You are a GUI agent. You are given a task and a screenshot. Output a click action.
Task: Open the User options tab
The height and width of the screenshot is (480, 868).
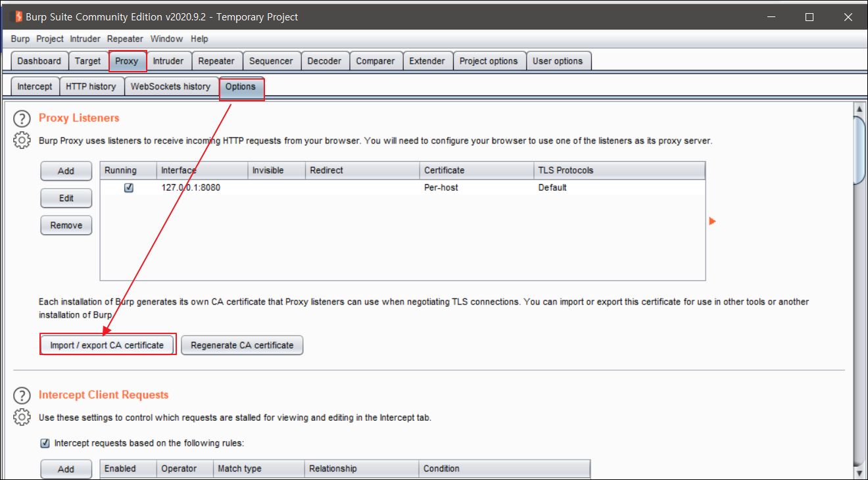coord(558,61)
